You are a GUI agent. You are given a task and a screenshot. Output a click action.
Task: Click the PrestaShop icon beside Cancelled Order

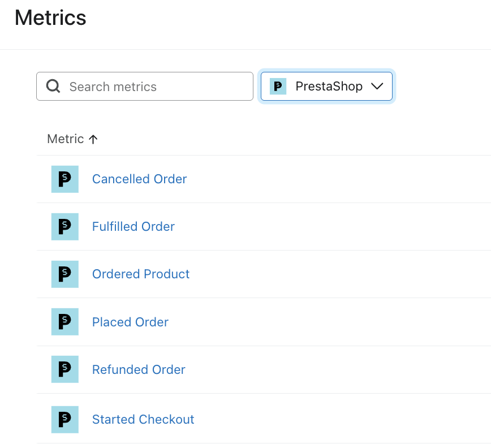click(64, 179)
